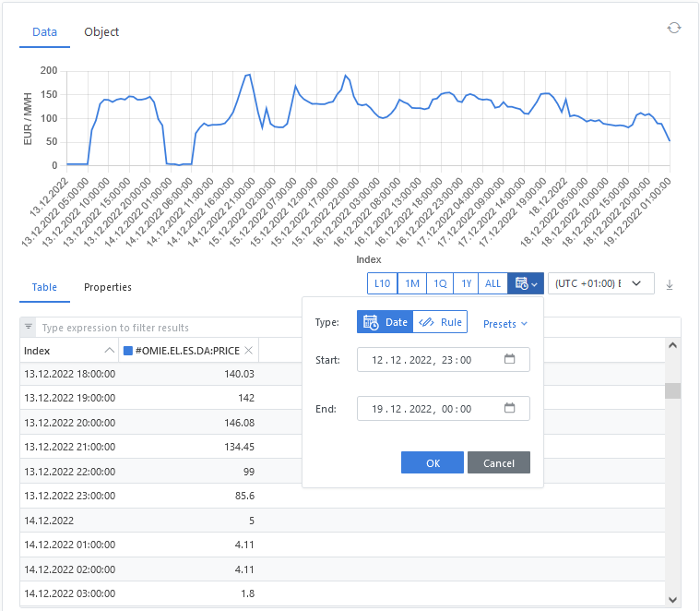
Task: Open the custom date range calendar button
Action: [525, 283]
